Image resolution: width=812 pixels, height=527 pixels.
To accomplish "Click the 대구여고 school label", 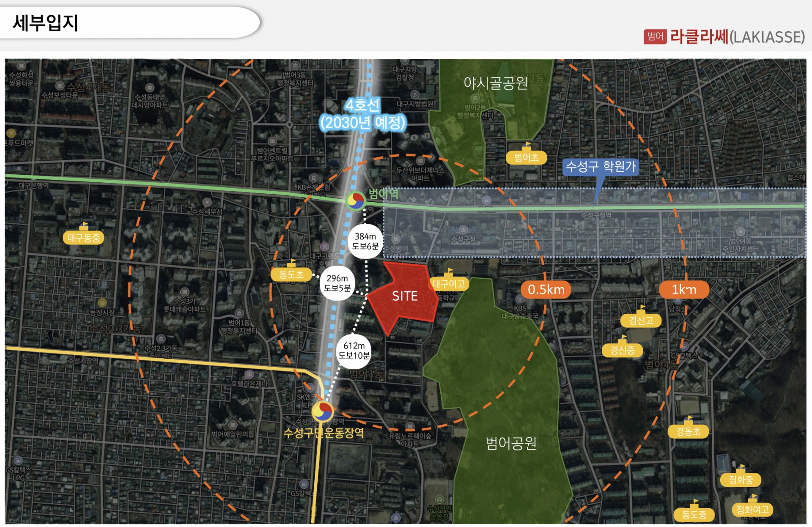I will point(449,284).
